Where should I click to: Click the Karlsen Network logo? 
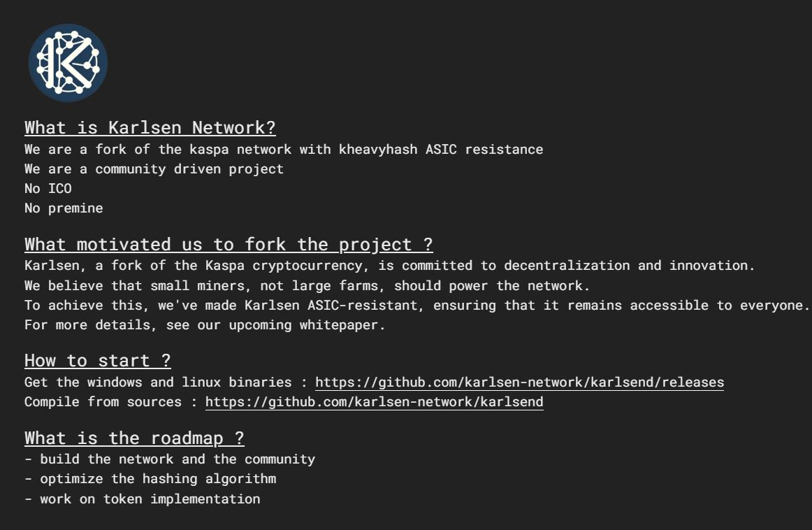(68, 63)
